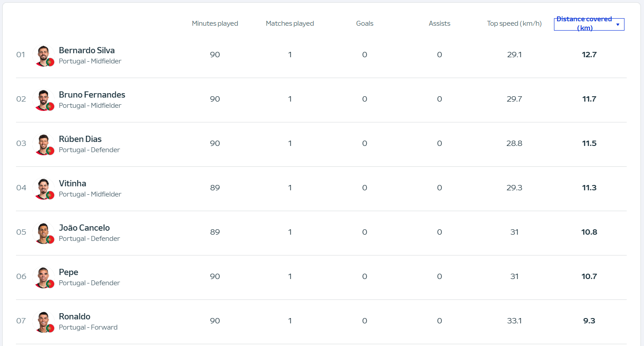
Task: Open Pepe name link
Action: (68, 272)
